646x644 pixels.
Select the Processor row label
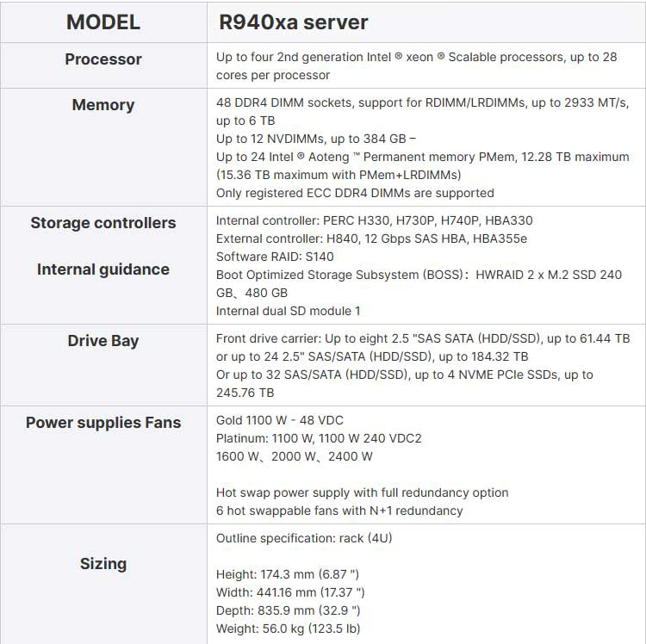(103, 59)
